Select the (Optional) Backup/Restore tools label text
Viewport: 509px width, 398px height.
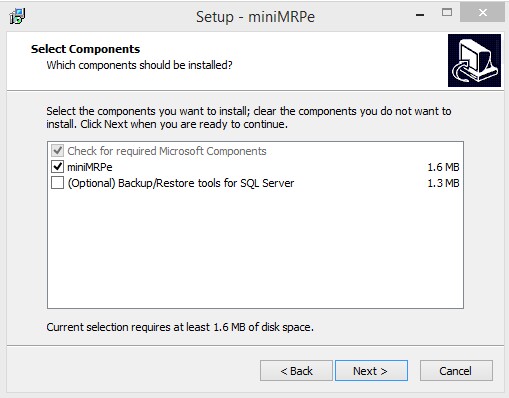point(181,183)
